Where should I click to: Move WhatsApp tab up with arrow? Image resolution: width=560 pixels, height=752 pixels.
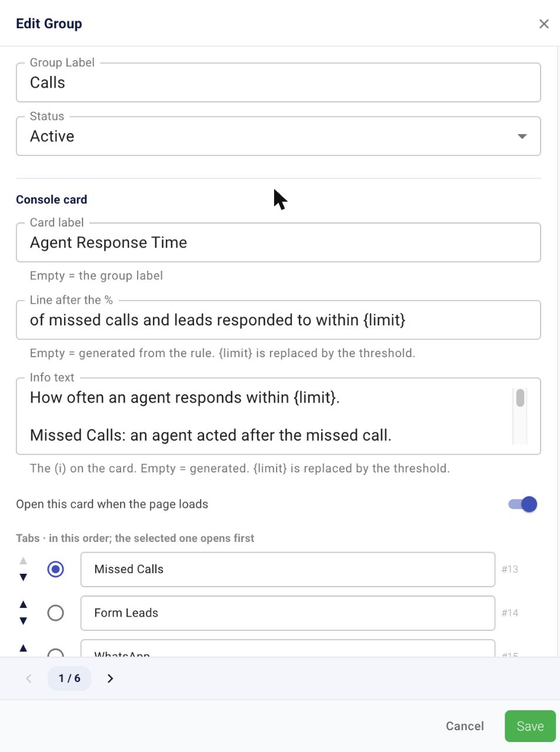coord(24,648)
